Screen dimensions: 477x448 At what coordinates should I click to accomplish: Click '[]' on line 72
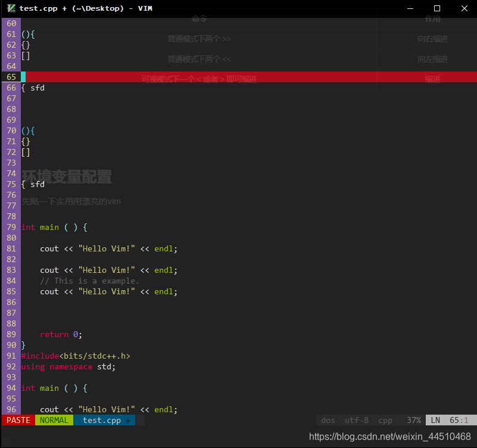[26, 152]
